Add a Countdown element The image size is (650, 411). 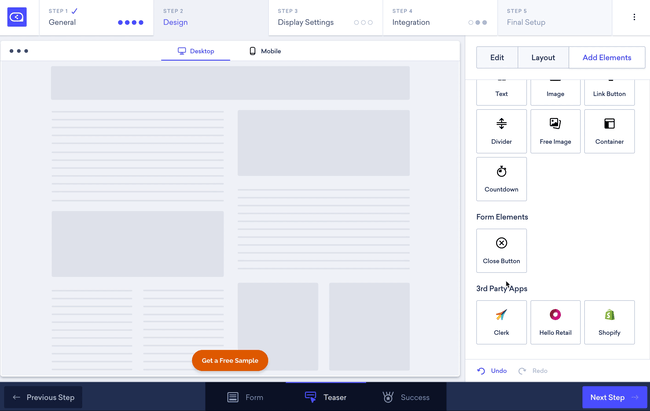tap(501, 179)
